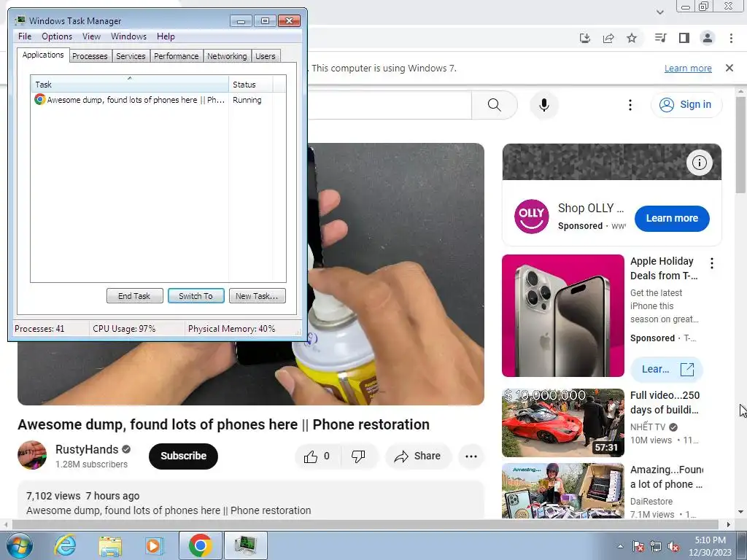Open Help menu in Task Manager
747x560 pixels.
pyautogui.click(x=166, y=36)
